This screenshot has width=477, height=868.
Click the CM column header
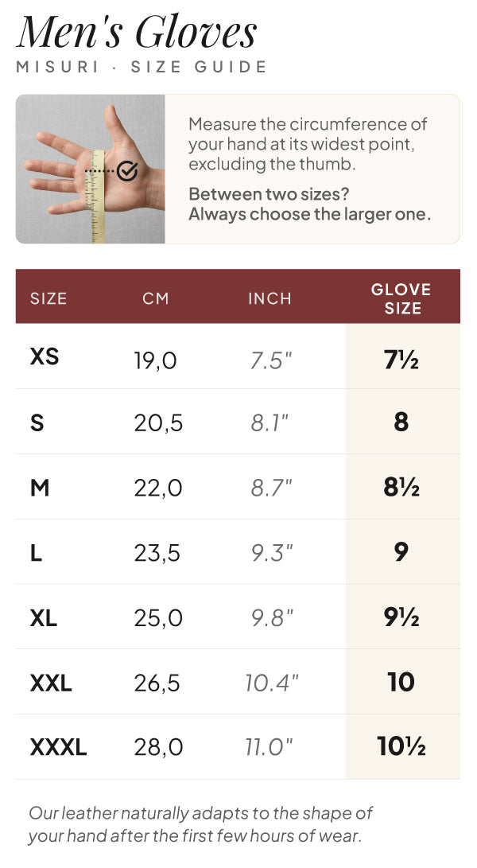[x=156, y=298]
